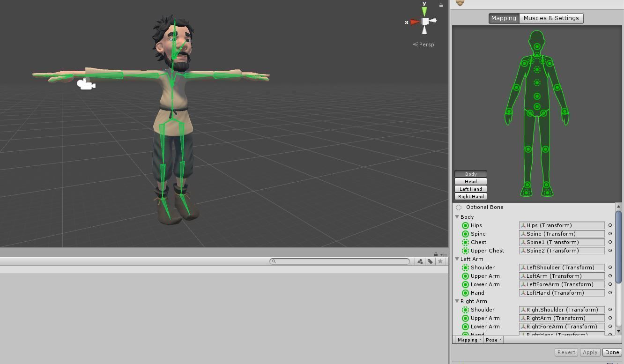The width and height of the screenshot is (624, 364).
Task: Collapse the Body bone group
Action: click(457, 217)
